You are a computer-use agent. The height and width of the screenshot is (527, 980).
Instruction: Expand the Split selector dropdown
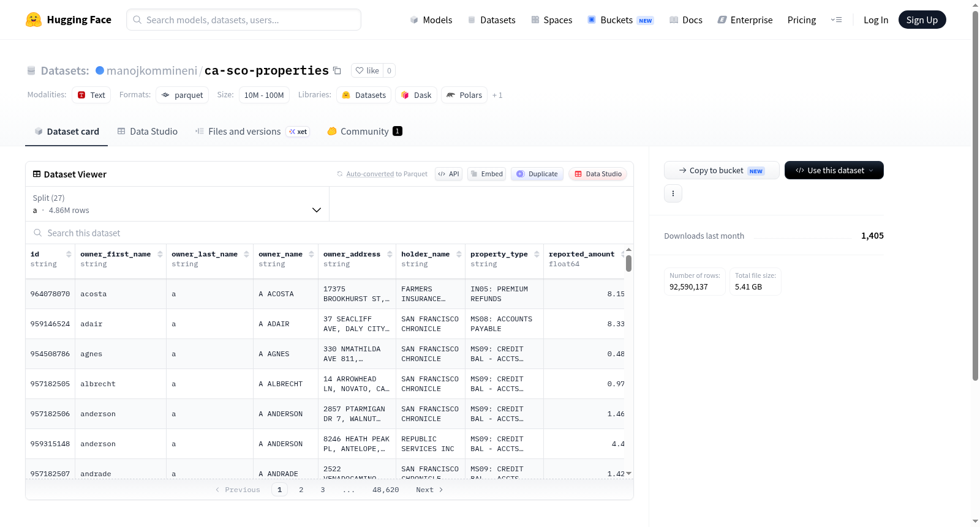(178, 204)
